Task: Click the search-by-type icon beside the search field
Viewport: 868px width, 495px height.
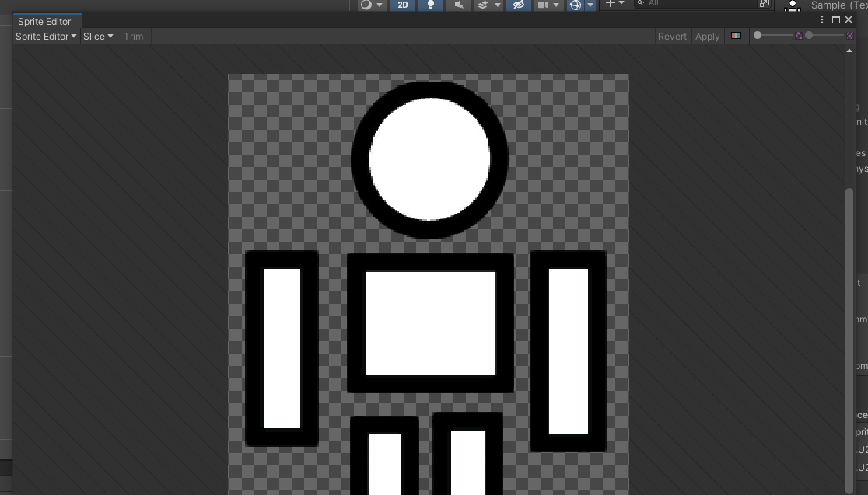Action: (x=764, y=3)
